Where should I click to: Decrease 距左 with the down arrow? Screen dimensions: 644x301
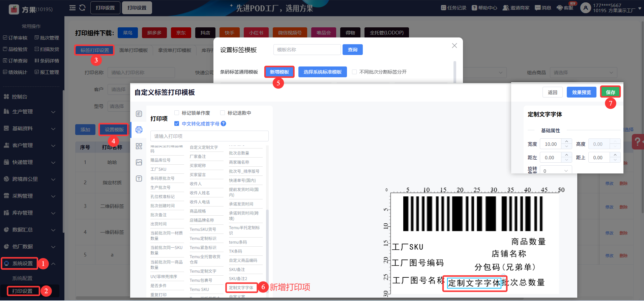(x=567, y=160)
